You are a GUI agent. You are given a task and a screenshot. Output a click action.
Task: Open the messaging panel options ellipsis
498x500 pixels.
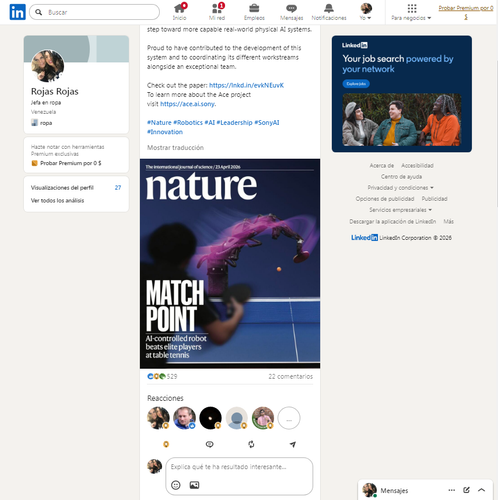452,490
